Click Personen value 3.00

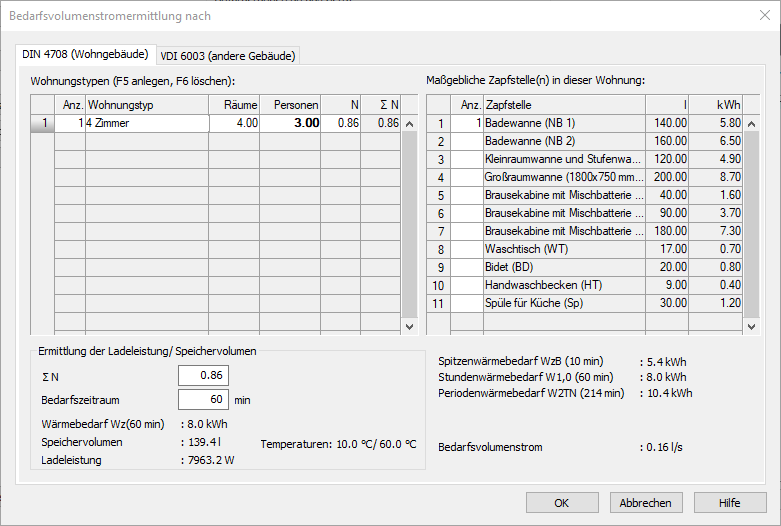[290, 123]
